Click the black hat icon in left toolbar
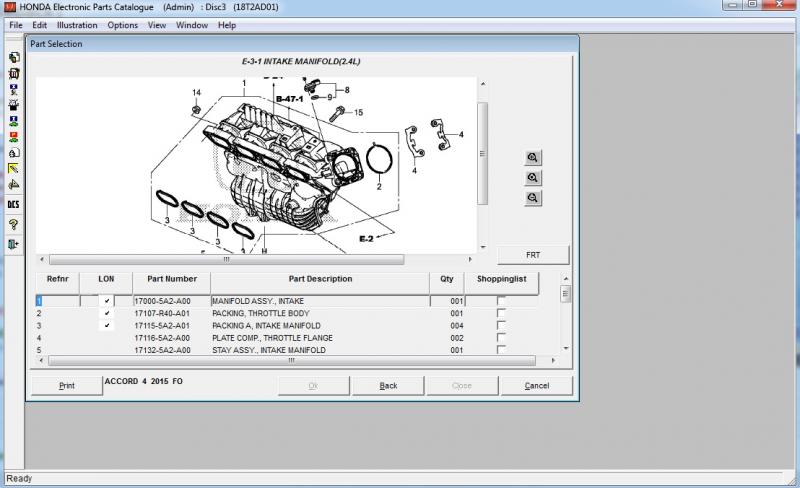This screenshot has width=800, height=488. point(14,105)
